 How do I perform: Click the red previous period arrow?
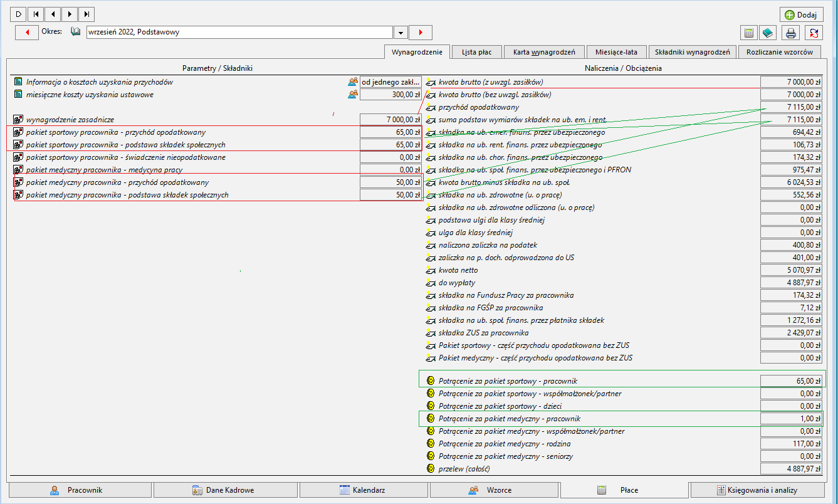pyautogui.click(x=27, y=32)
